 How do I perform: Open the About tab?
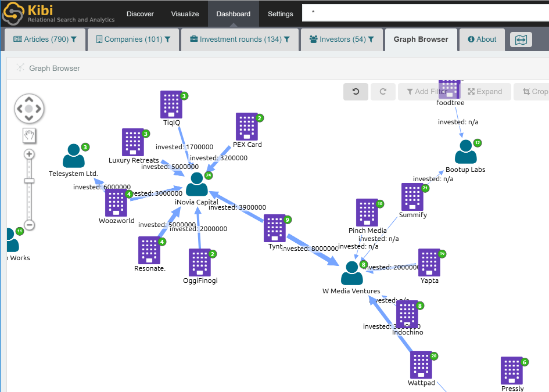[x=482, y=39]
